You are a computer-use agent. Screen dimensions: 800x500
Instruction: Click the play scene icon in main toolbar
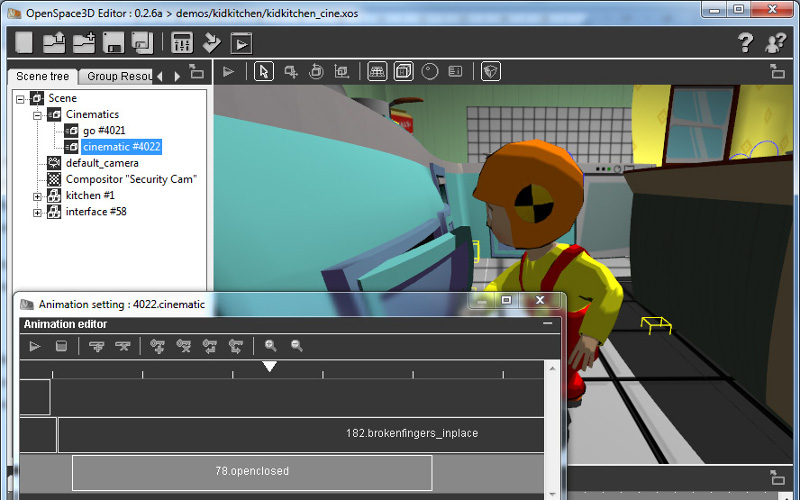click(241, 42)
